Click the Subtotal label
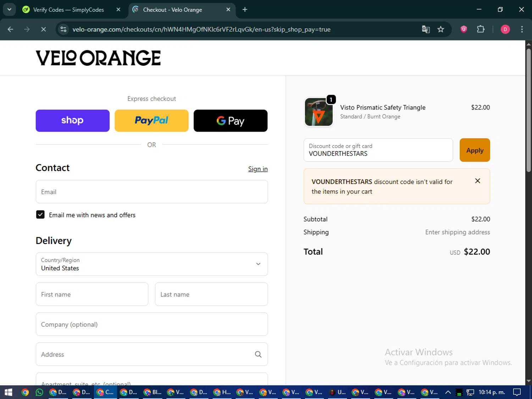The width and height of the screenshot is (532, 399). 315,219
